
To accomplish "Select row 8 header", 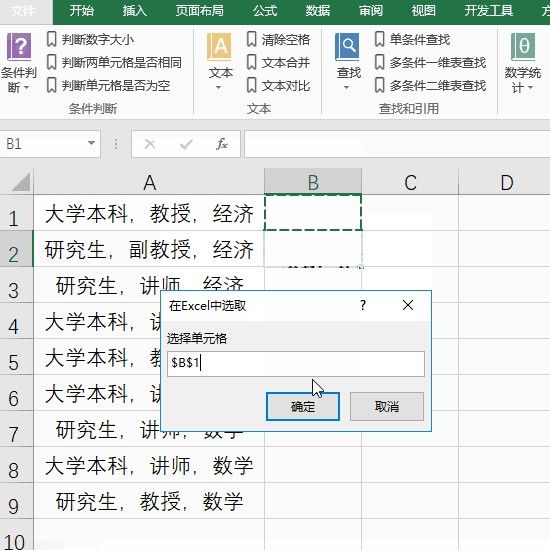I will click(16, 465).
